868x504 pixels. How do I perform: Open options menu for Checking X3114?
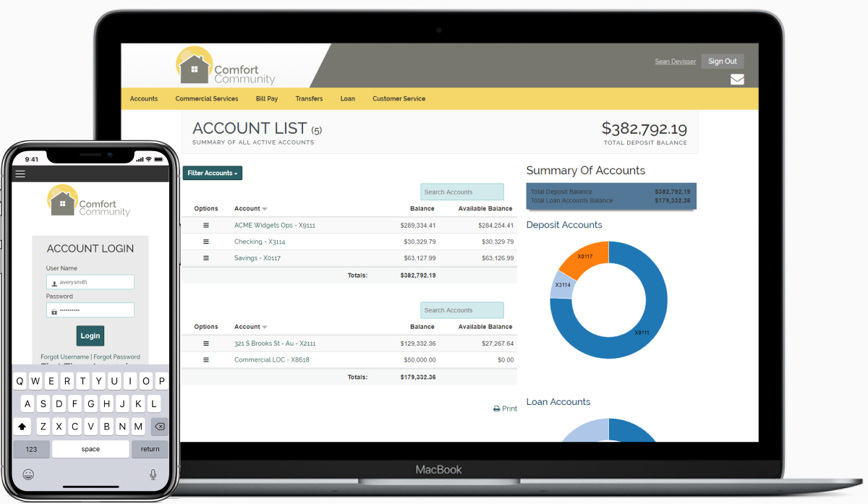[206, 242]
